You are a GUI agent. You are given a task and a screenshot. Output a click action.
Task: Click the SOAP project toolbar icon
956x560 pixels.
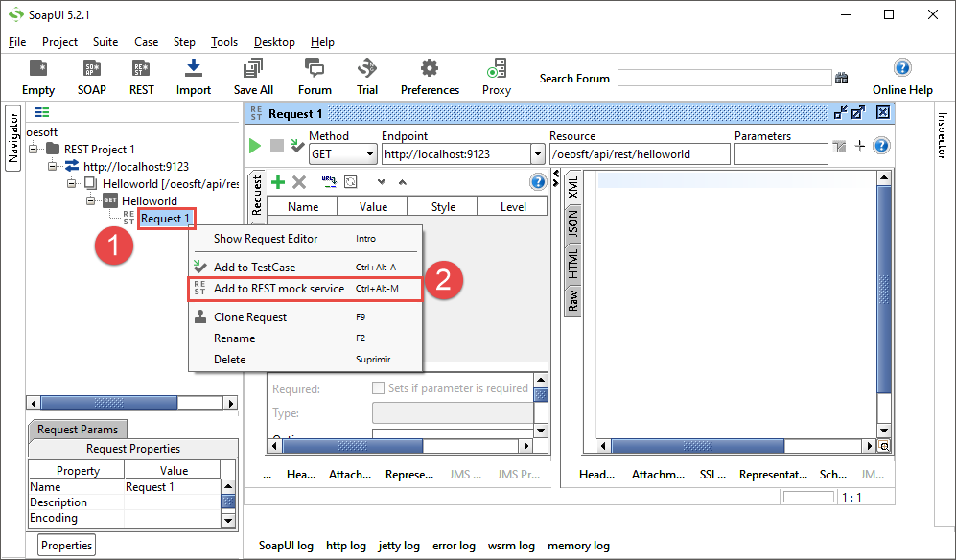(x=92, y=68)
